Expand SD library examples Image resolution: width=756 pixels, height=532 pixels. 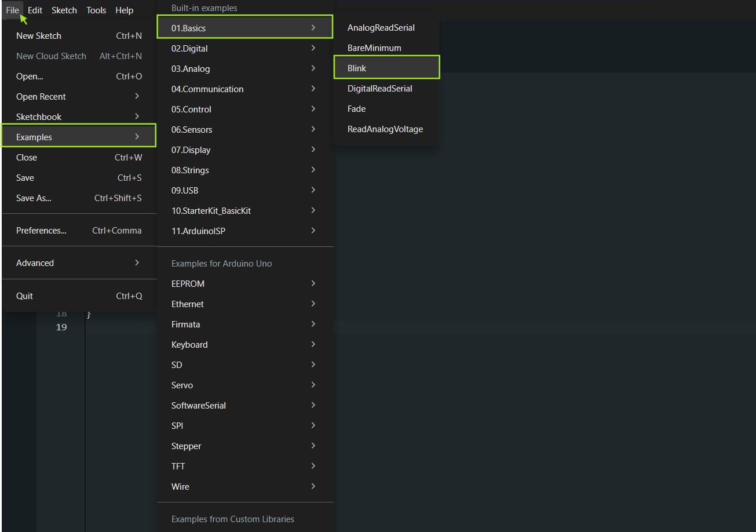tap(245, 365)
